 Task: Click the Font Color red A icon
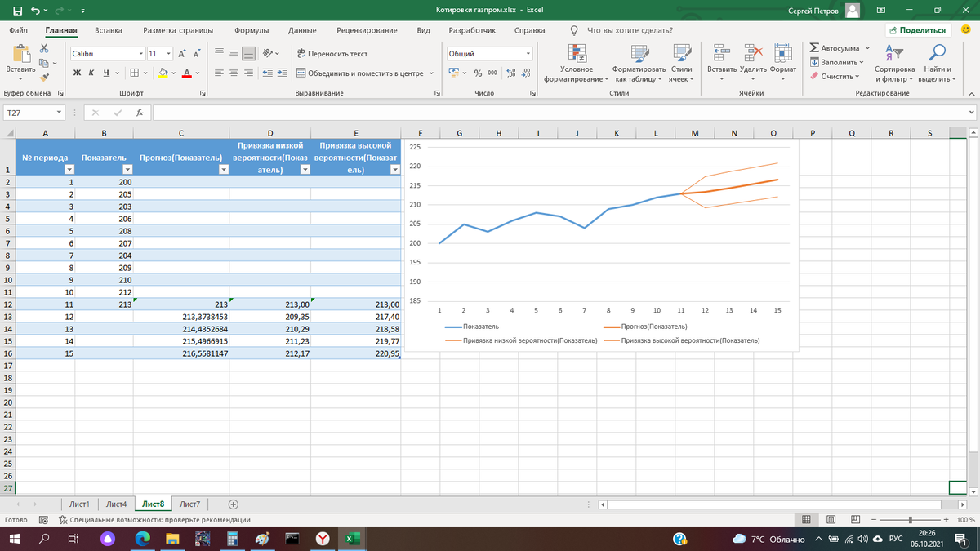click(187, 73)
